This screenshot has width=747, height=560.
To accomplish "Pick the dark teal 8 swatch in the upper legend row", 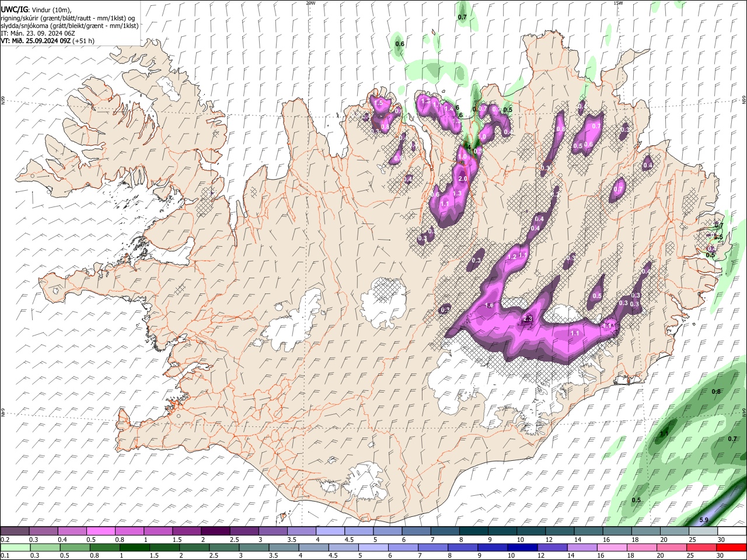I will (x=473, y=531).
